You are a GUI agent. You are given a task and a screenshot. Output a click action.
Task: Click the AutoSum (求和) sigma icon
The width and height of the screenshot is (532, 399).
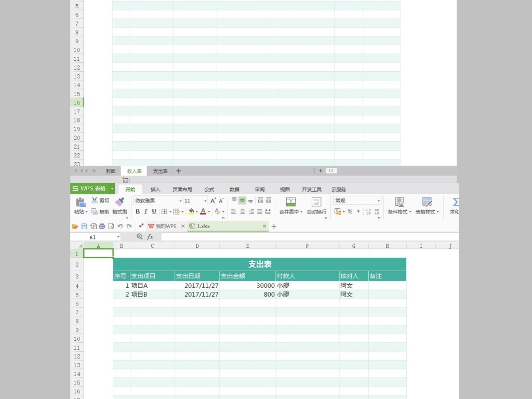coord(455,202)
